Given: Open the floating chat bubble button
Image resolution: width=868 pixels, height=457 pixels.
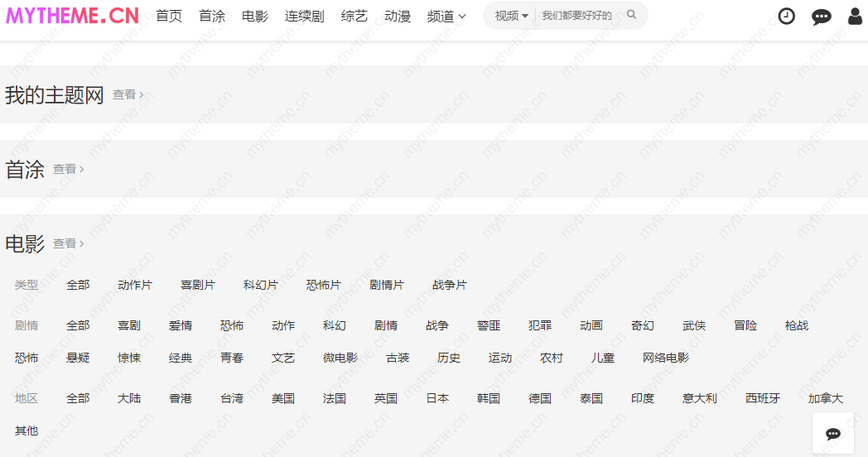Looking at the screenshot, I should (x=833, y=434).
